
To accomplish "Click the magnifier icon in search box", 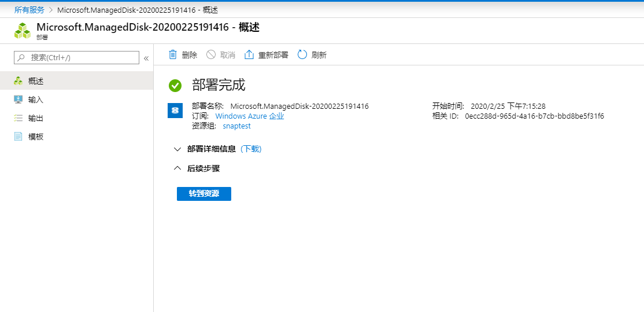I will (x=21, y=57).
